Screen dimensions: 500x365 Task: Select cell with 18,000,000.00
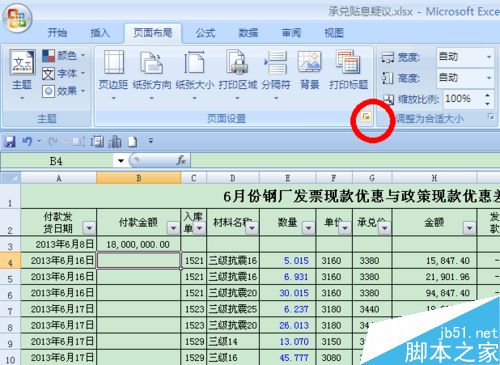(139, 245)
